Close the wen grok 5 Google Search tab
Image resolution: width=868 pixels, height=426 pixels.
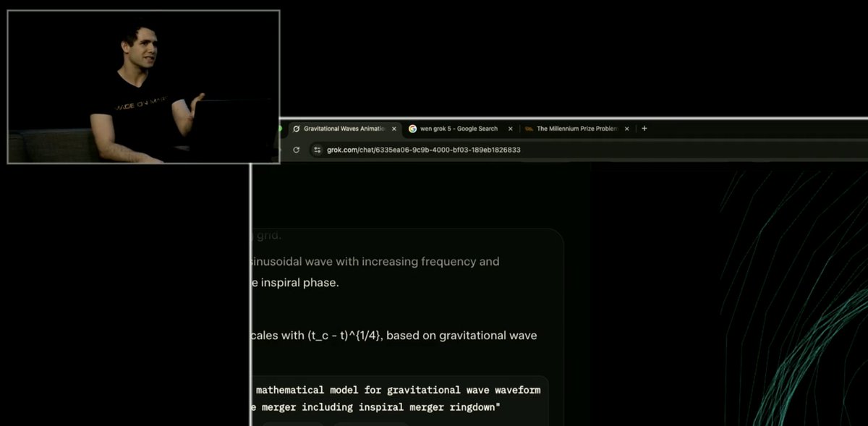[510, 129]
